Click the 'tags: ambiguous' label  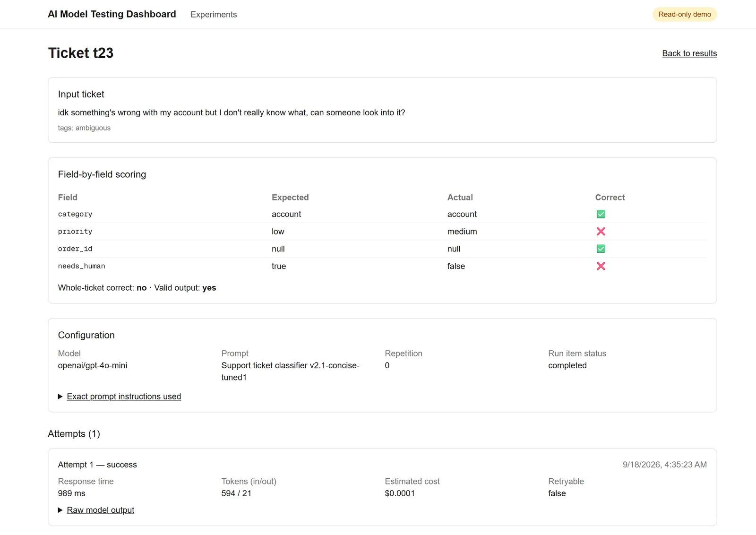tap(84, 128)
